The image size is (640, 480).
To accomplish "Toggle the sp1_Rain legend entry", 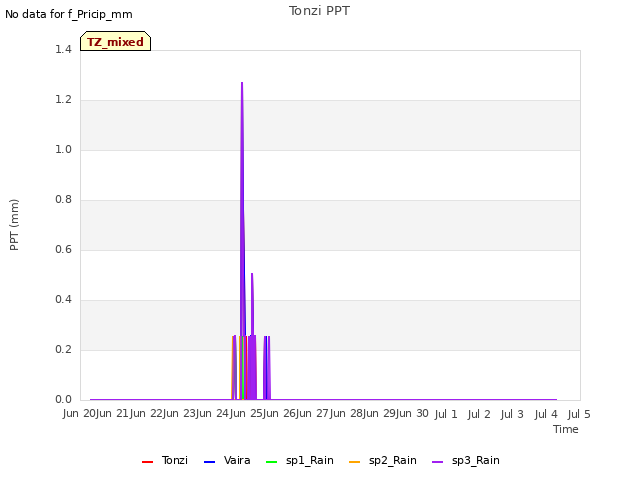I will click(300, 461).
